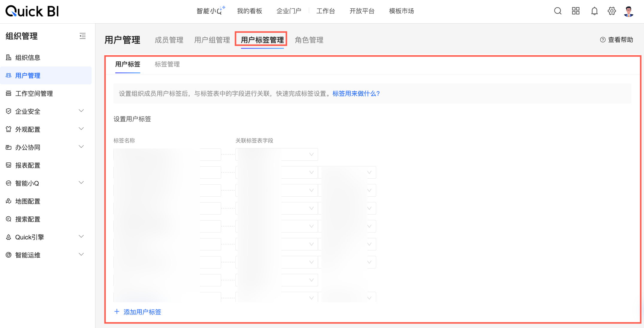Collapse the 组织管理 sidebar icon
This screenshot has width=644, height=328.
[x=83, y=36]
